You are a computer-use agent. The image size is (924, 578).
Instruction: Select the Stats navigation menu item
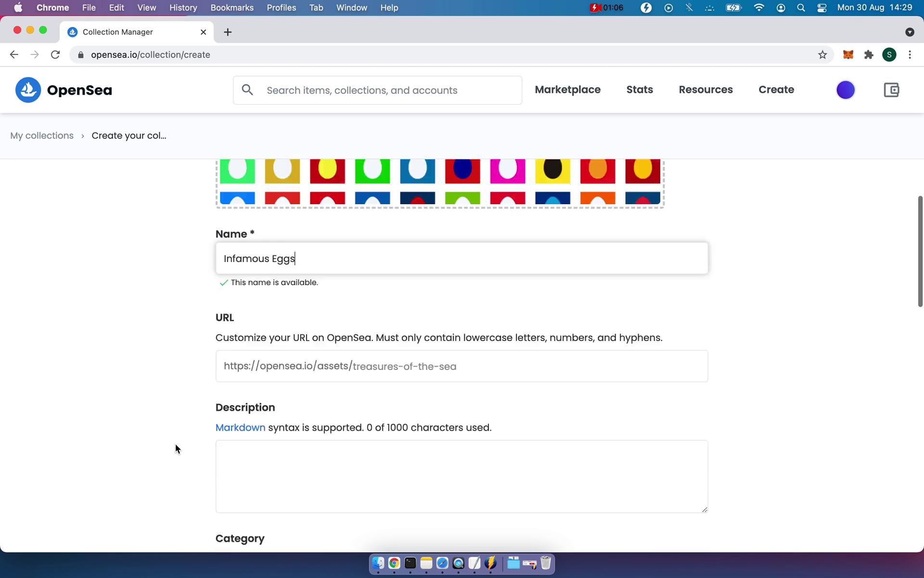pos(639,89)
